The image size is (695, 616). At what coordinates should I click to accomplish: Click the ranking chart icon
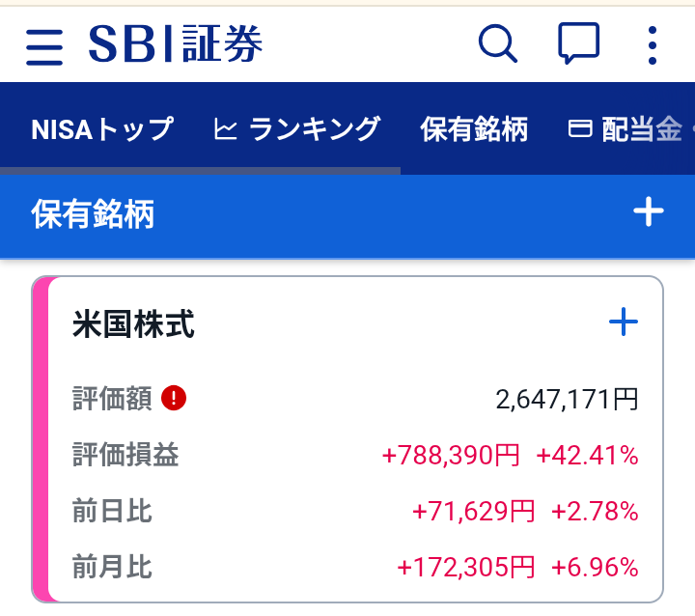click(225, 129)
